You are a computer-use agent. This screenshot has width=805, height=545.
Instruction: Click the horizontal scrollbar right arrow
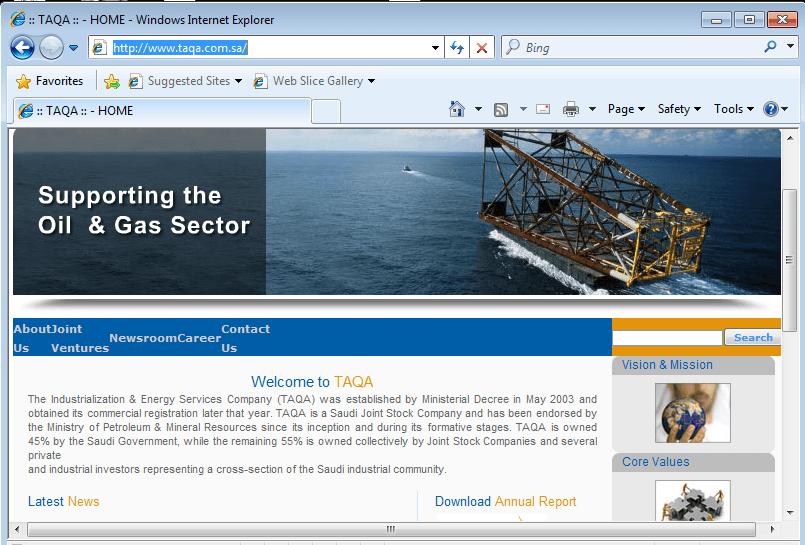772,529
